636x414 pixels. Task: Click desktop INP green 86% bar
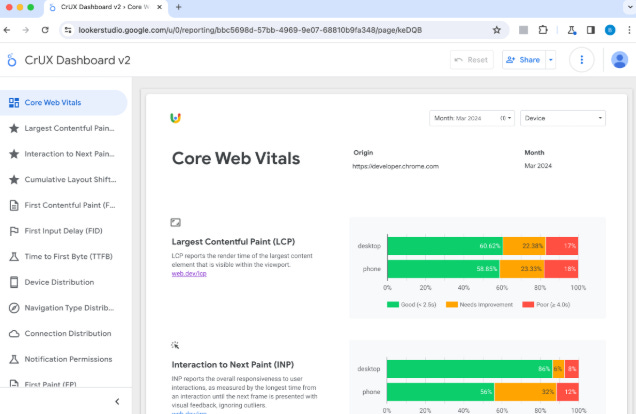(x=470, y=369)
